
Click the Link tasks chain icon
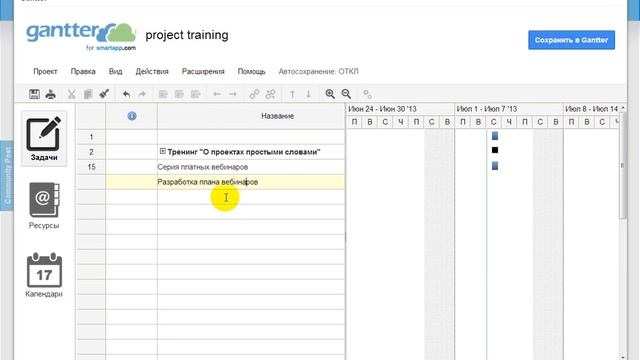pos(254,94)
